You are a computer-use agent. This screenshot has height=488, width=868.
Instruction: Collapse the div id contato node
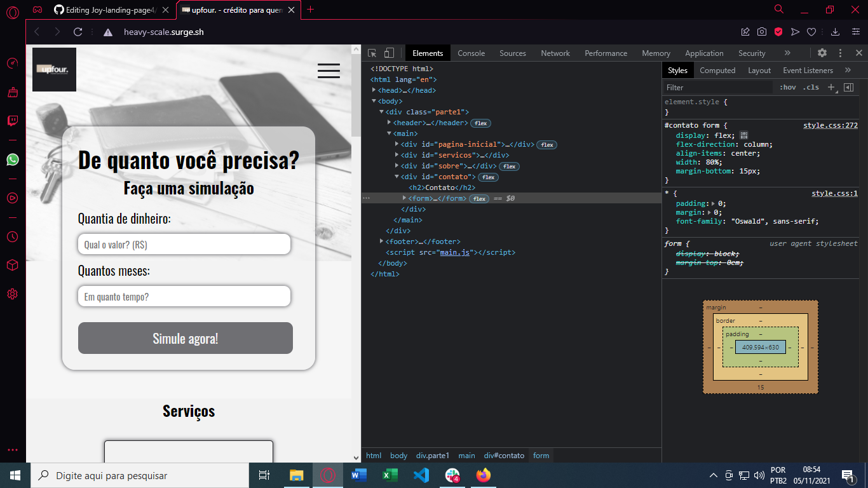point(397,177)
